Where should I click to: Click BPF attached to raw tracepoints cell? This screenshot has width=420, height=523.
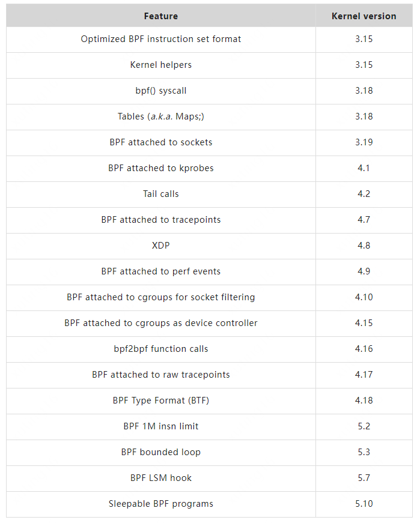point(161,375)
